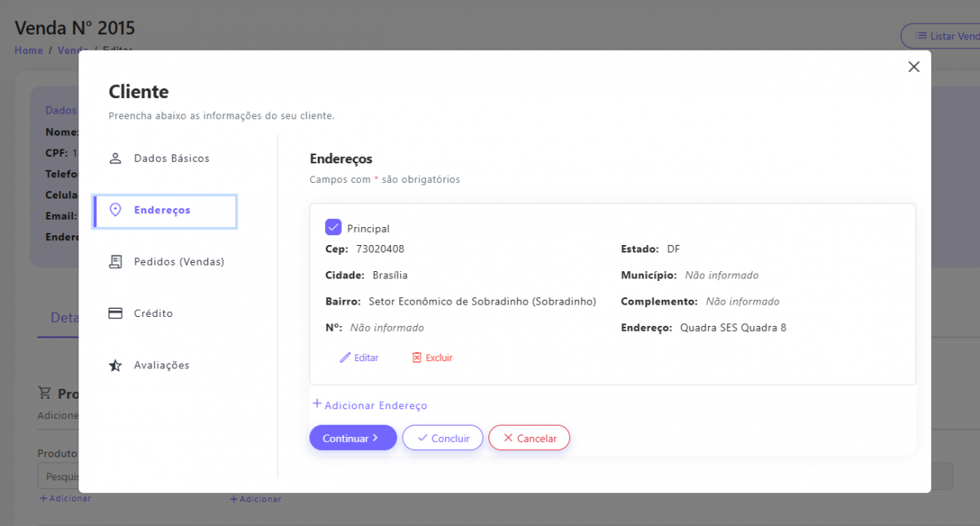Uncheck the Principal address checkbox
The width and height of the screenshot is (980, 526).
coord(333,228)
